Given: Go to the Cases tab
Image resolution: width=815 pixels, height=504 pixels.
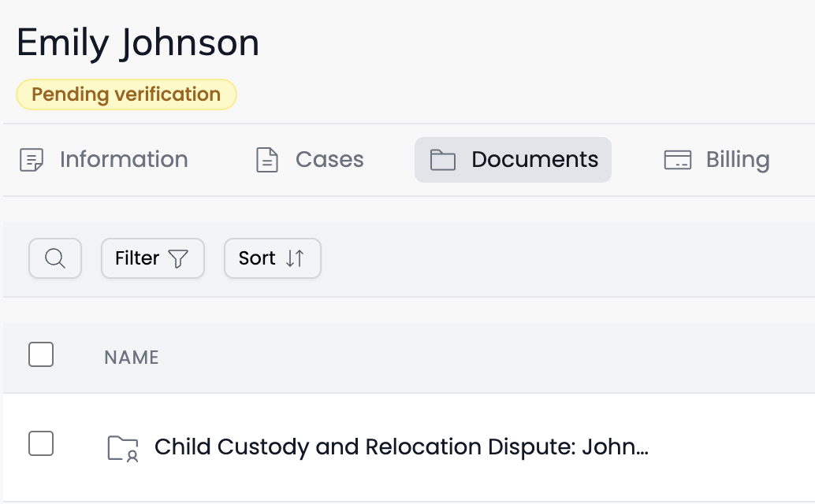Looking at the screenshot, I should point(329,160).
